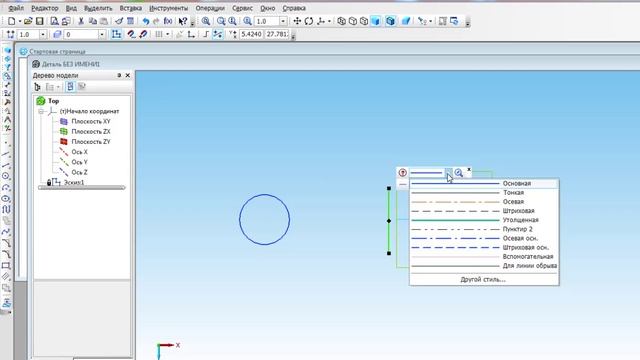Viewport: 640px width, 360px height.
Task: Open the variables f(x) icon
Action: 168,21
